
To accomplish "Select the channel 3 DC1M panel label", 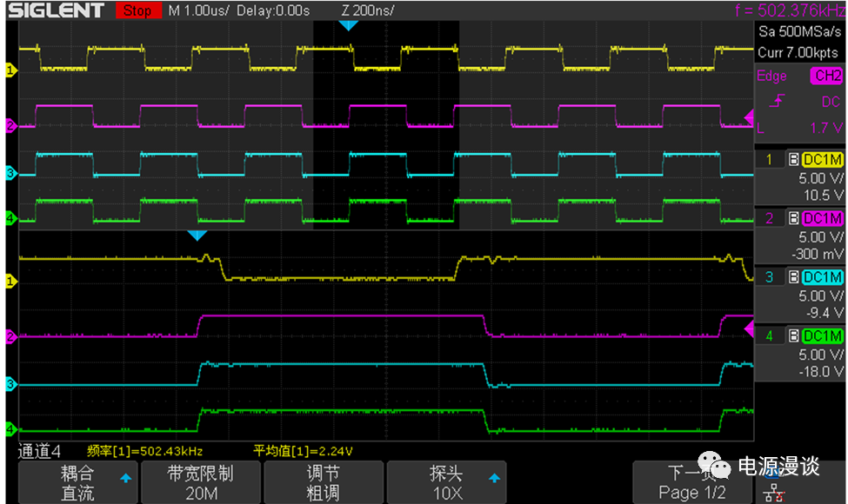I will pos(822,277).
